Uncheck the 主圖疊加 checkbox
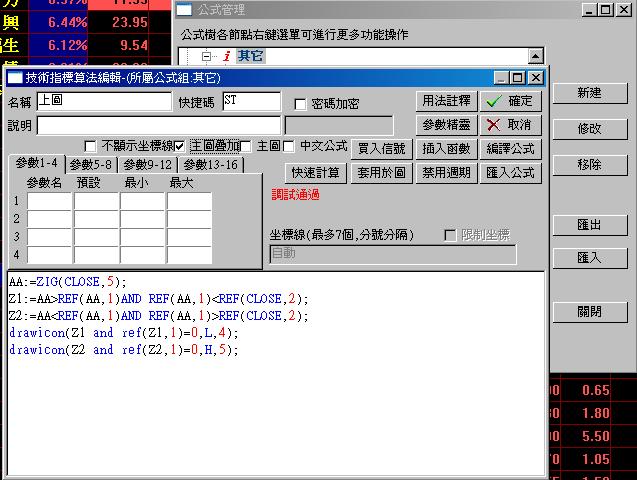The height and width of the screenshot is (480, 637). 180,146
